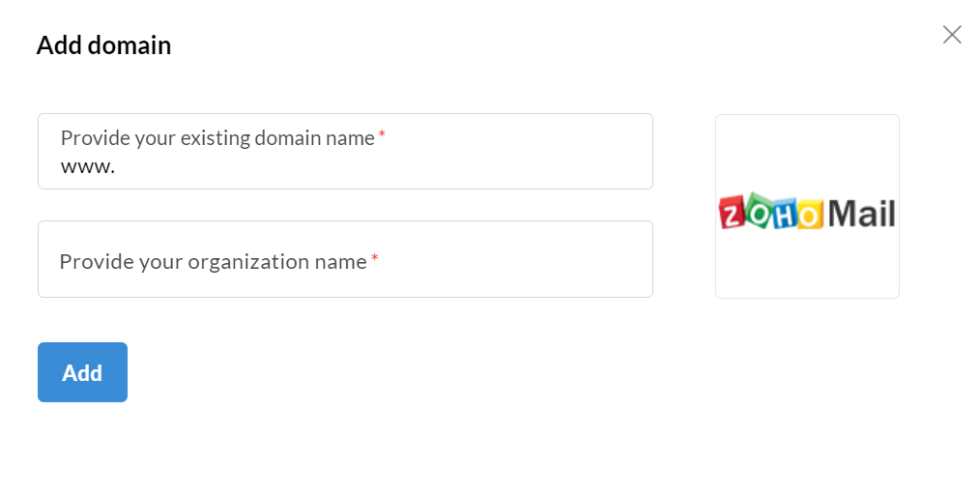Click the www. prefix text
This screenshot has width=980, height=497.
click(x=87, y=166)
